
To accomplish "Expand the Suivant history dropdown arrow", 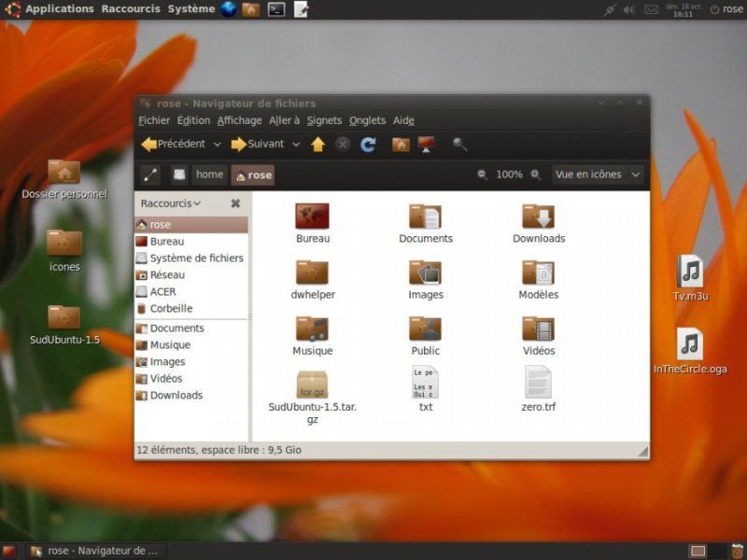I will tap(296, 145).
